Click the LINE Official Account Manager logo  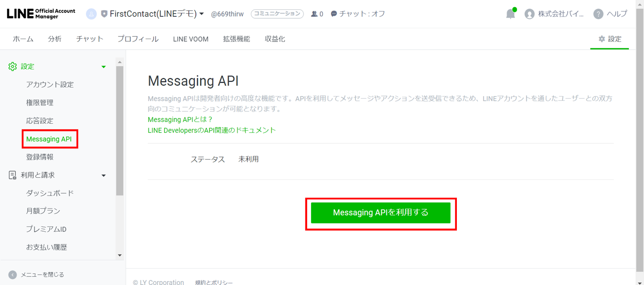(x=41, y=14)
